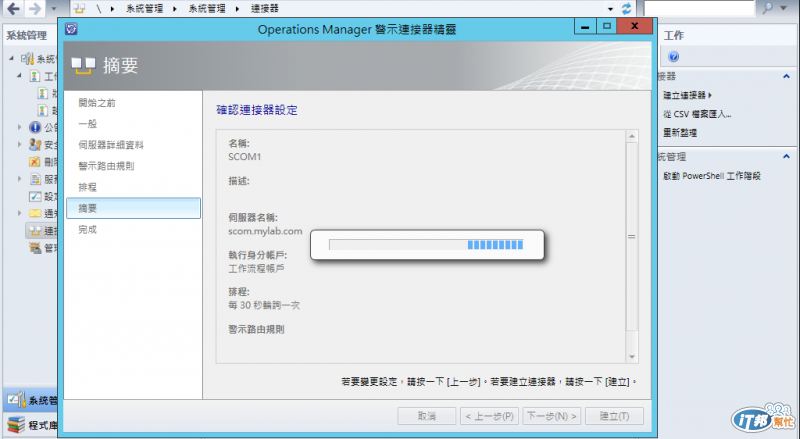Select the highlighted connector tree item

click(x=41, y=231)
